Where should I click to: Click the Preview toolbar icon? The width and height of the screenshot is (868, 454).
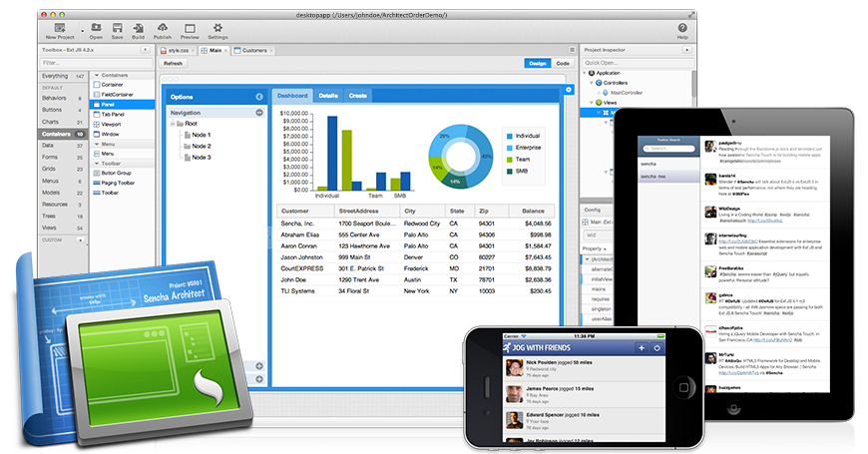[x=190, y=28]
